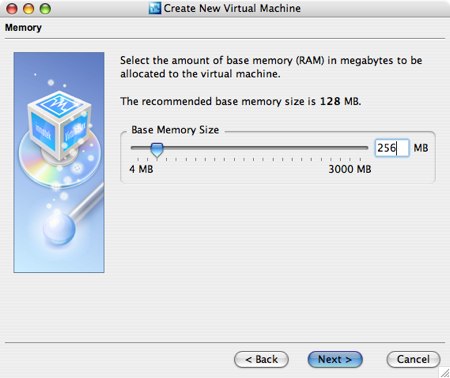Screen dimensions: 450x378
Task: Cancel the virtual machine wizard
Action: [413, 359]
